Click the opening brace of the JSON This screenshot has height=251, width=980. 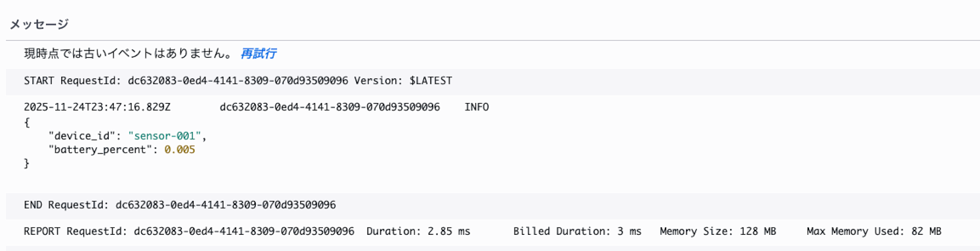pos(27,123)
